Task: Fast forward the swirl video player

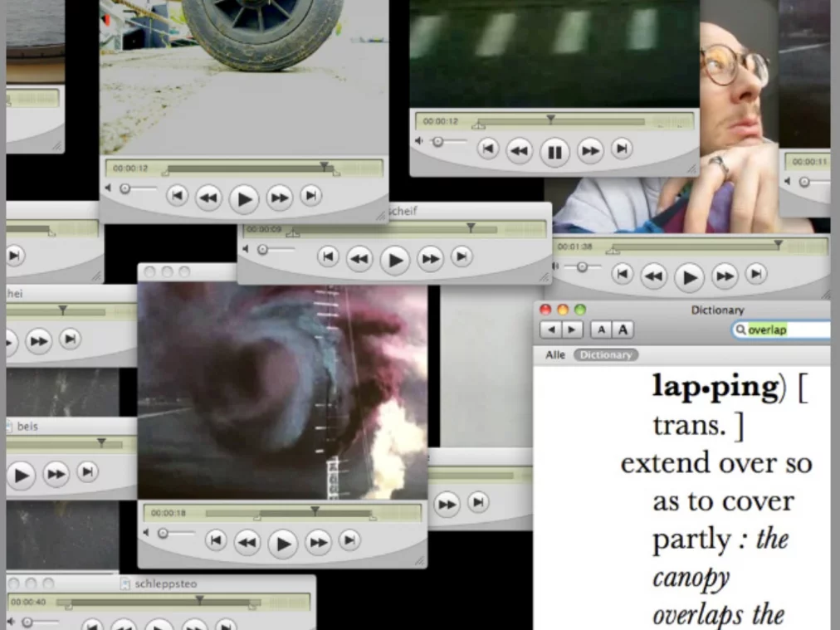Action: pos(318,543)
